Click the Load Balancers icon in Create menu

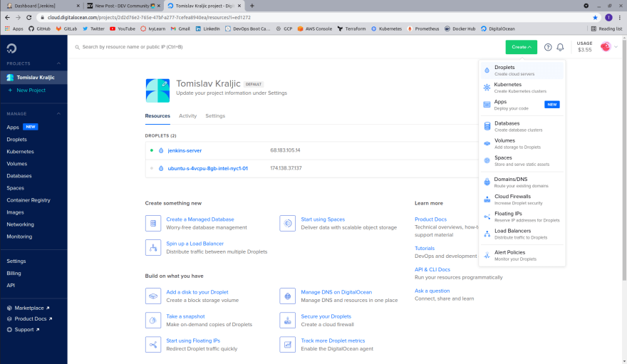tap(487, 234)
